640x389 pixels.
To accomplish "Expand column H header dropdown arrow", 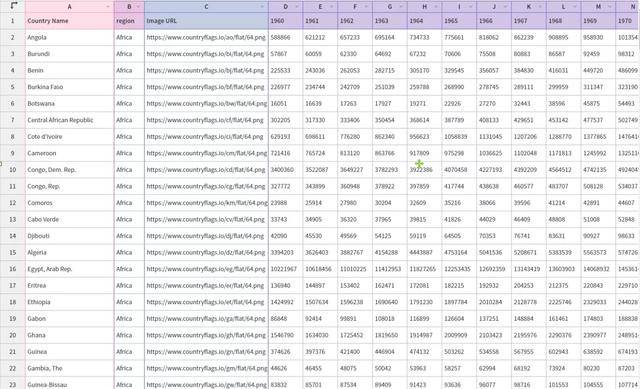I will (x=436, y=7).
